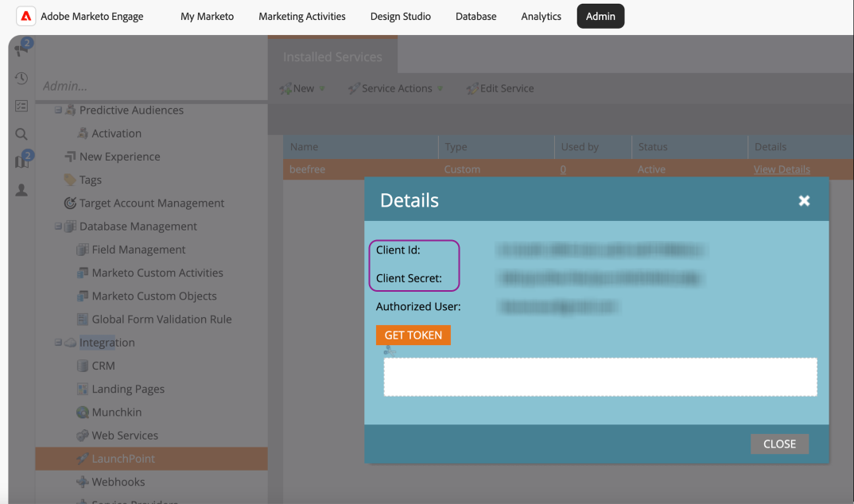The image size is (854, 504).
Task: Select Field Management in the tree
Action: [138, 250]
